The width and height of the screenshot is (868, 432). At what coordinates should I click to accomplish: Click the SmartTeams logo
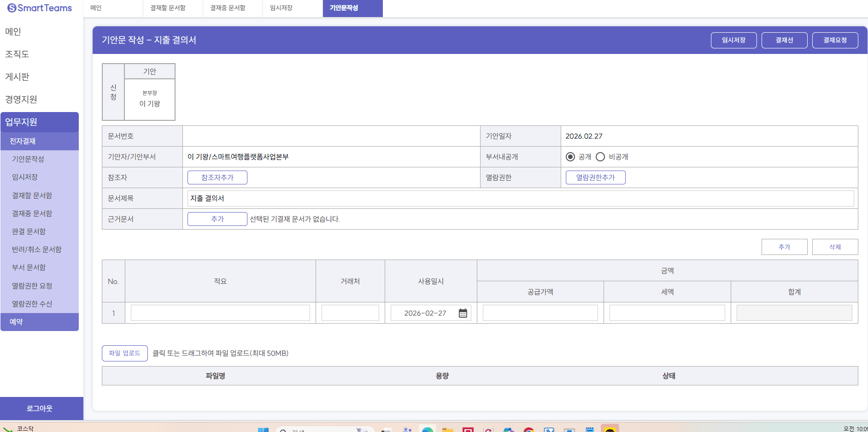pos(40,8)
